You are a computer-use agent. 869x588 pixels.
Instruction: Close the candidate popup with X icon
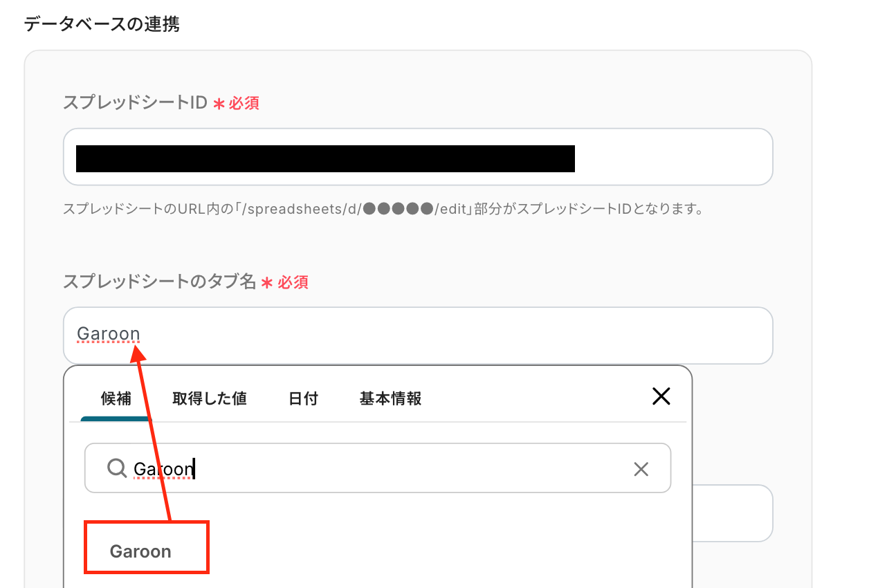click(661, 396)
